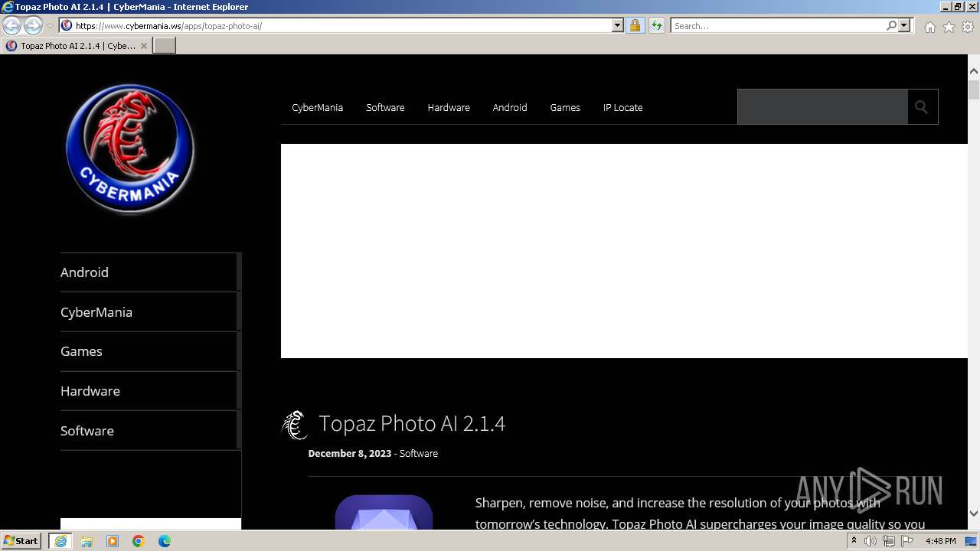Open the Software category link under title
The image size is (980, 551).
[x=419, y=453]
